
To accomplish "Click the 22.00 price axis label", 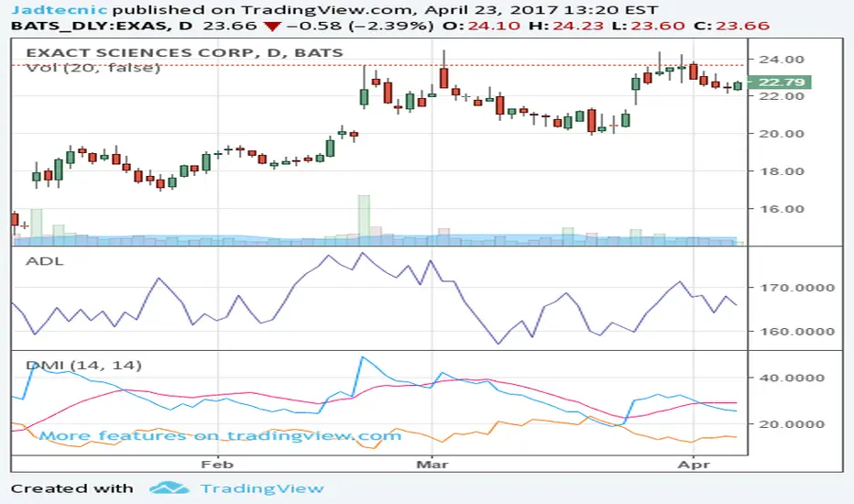I will [x=782, y=96].
